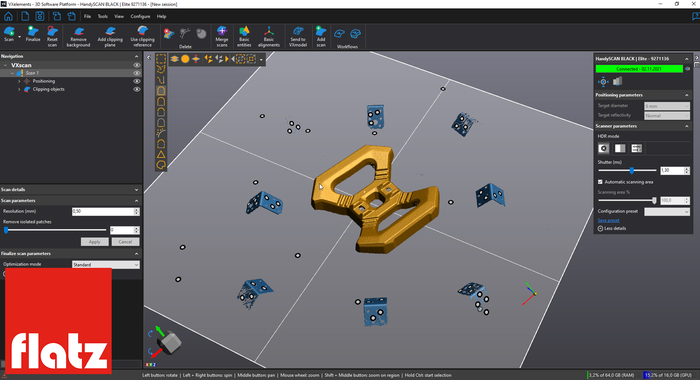This screenshot has width=700, height=380.
Task: Open the Optimization mode dropdown
Action: click(x=105, y=265)
